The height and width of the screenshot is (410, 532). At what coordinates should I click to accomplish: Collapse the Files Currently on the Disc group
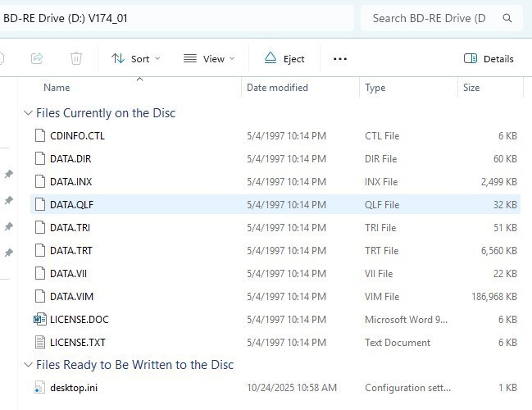tap(29, 113)
